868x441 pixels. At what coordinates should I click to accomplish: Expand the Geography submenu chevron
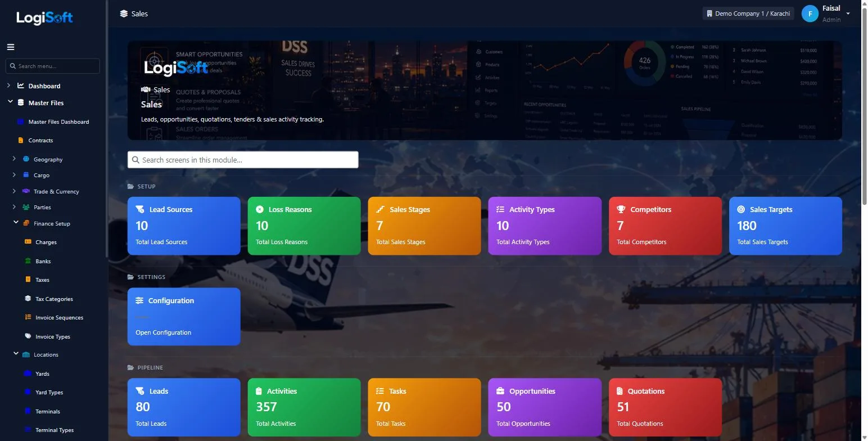(14, 159)
